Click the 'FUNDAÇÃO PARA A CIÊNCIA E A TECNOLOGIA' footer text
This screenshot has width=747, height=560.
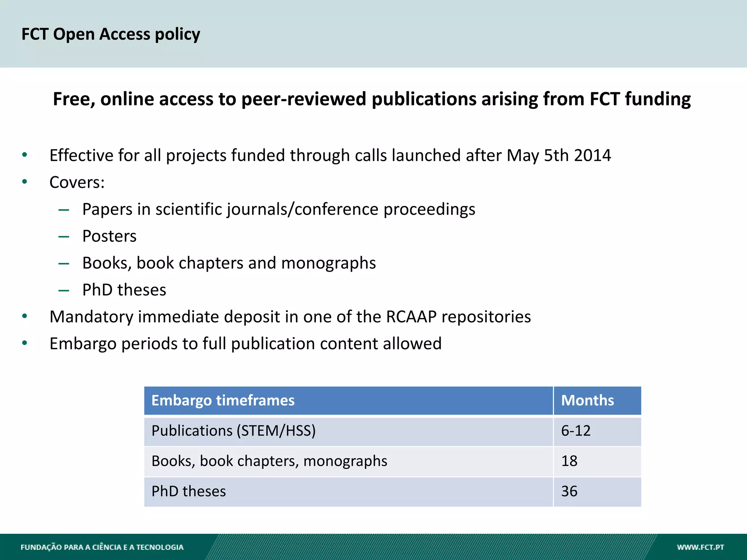(102, 547)
